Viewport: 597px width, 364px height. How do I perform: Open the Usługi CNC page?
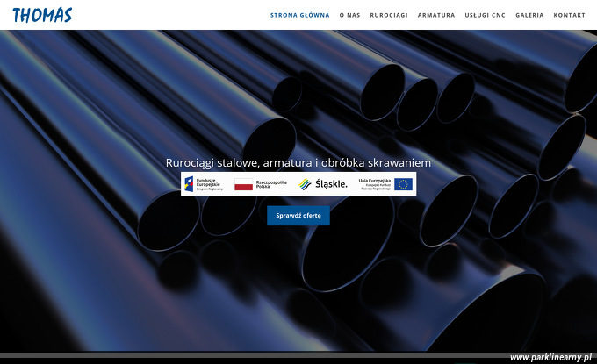point(485,15)
